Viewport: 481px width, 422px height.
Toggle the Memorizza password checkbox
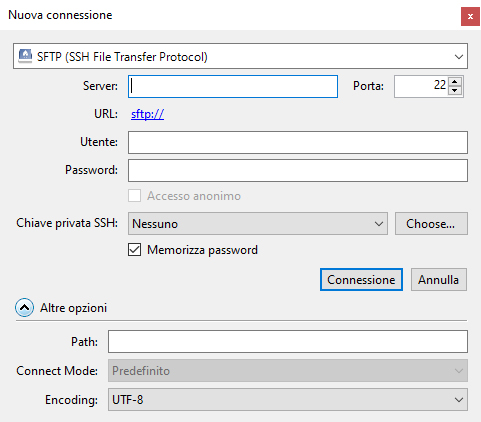(134, 249)
